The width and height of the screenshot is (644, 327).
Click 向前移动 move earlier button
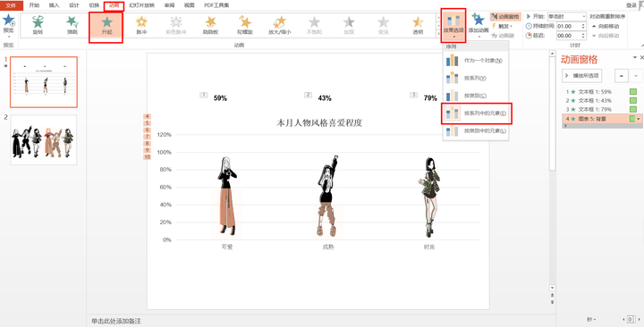click(x=606, y=26)
